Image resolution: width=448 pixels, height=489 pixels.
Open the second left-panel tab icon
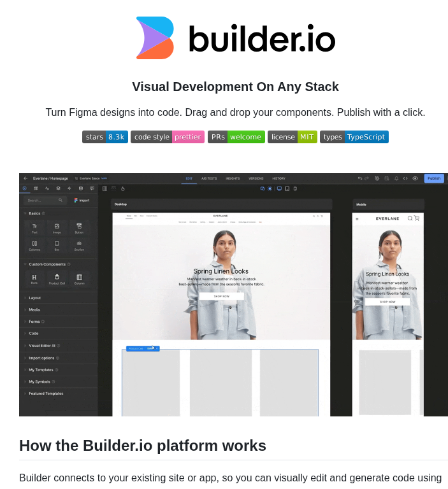point(36,188)
